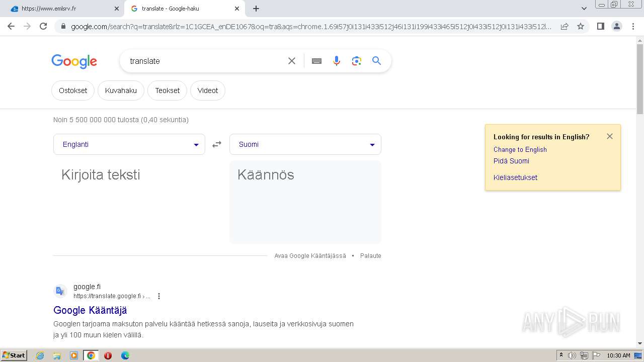The height and width of the screenshot is (362, 644).
Task: Launch Internet Explorer from taskbar
Action: pyautogui.click(x=40, y=355)
